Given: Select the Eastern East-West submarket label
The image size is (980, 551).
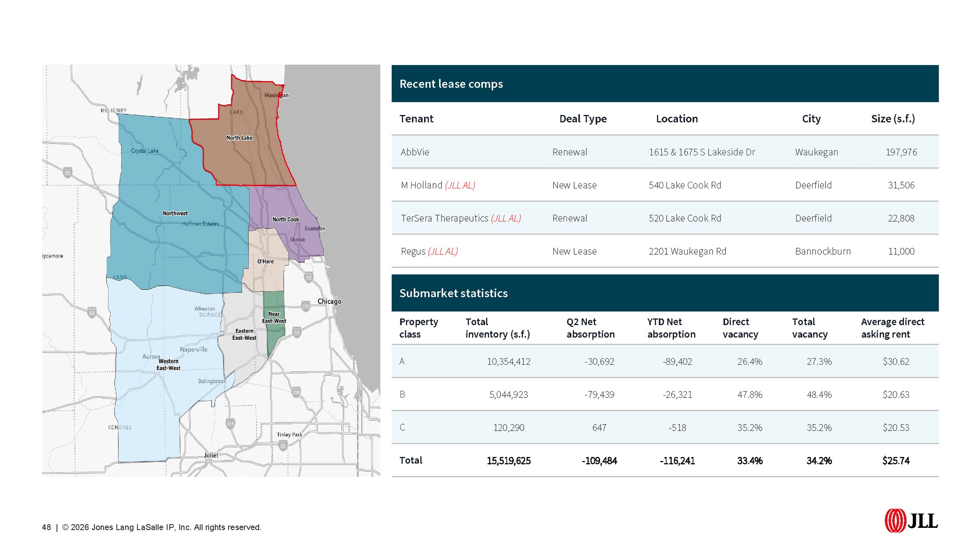Looking at the screenshot, I should tap(244, 334).
